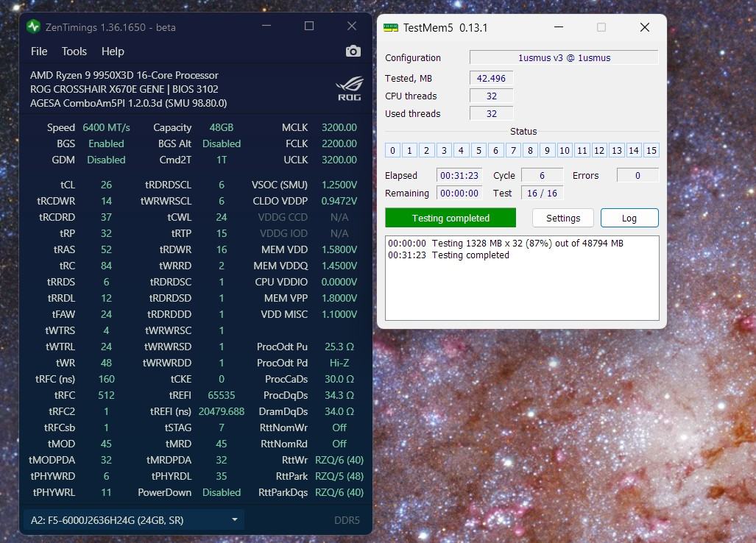The image size is (756, 543).
Task: Click the Used threads value field
Action: (491, 114)
